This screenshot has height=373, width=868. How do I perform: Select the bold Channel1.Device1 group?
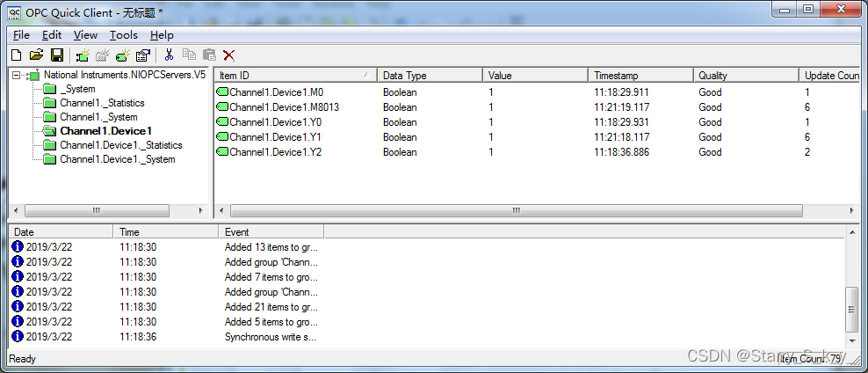[x=105, y=131]
